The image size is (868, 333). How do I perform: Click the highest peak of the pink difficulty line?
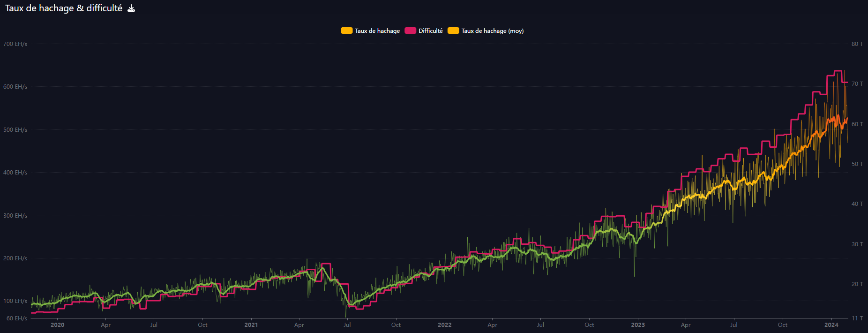[x=838, y=71]
